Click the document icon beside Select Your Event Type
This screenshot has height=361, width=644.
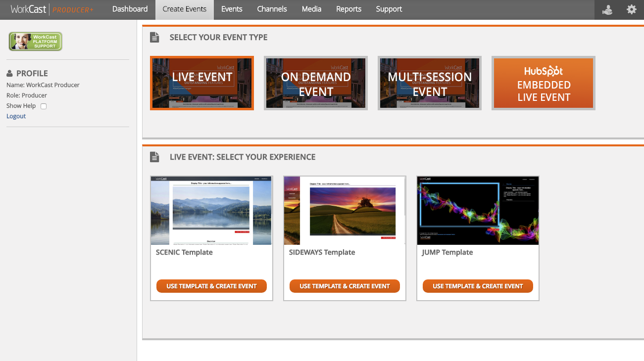(155, 37)
